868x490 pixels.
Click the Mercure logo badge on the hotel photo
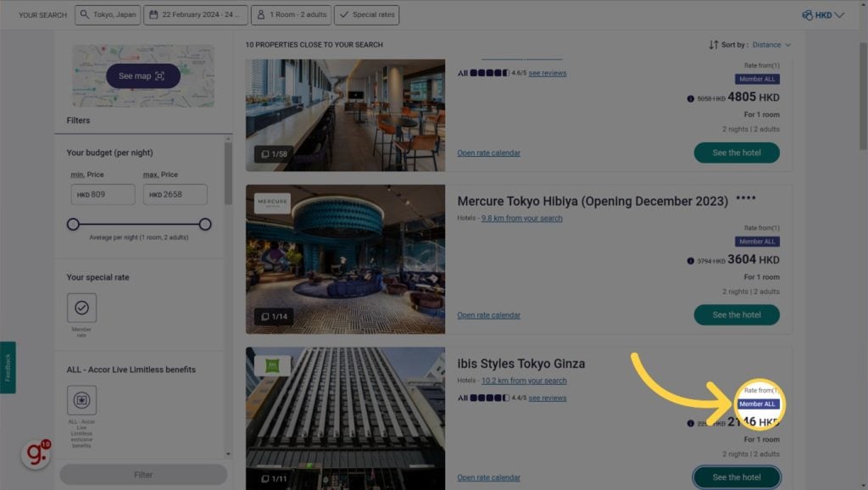(x=272, y=203)
